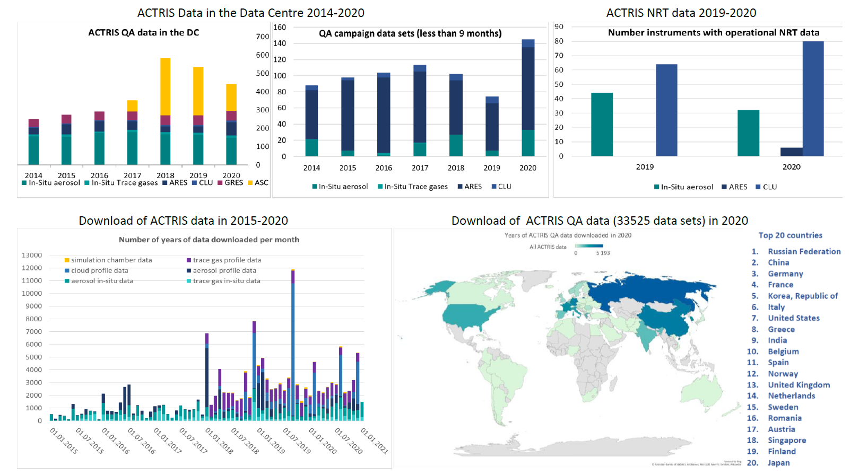868x475 pixels.
Task: Select the trace gas profile data legend entry
Action: pyautogui.click(x=224, y=260)
